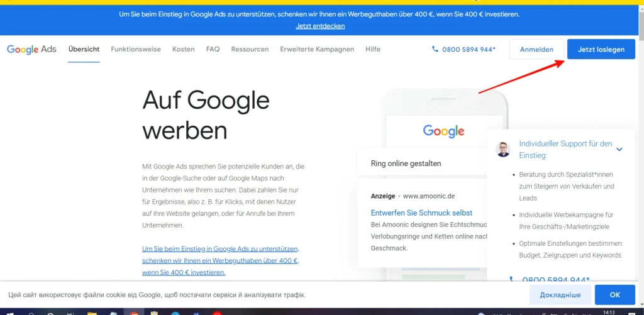Open the 400 € Werbeguthaben offer link in body text

click(221, 260)
